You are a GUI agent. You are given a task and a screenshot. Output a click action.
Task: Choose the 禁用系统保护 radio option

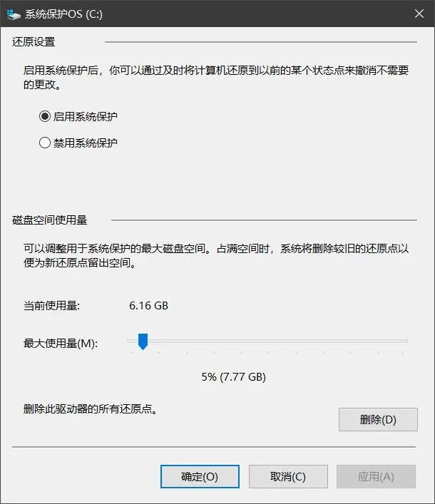[x=45, y=143]
